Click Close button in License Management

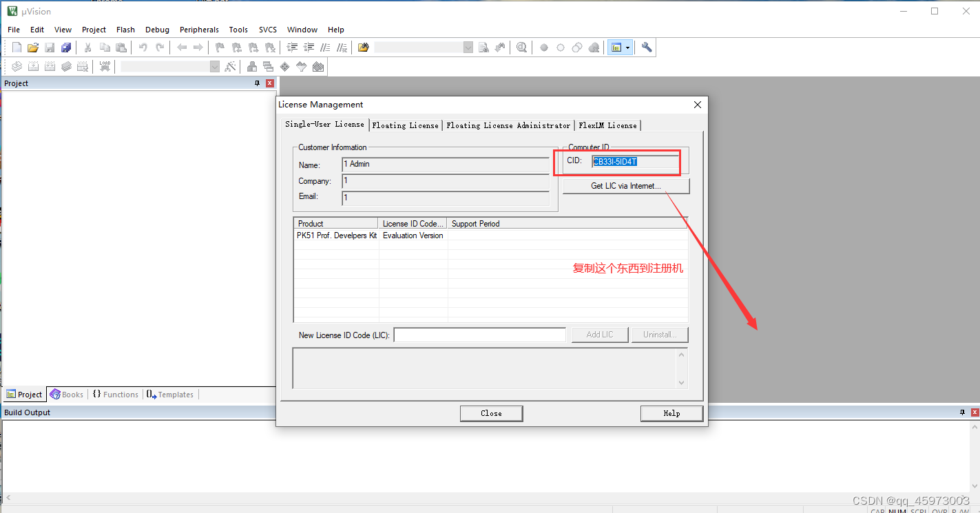[491, 413]
